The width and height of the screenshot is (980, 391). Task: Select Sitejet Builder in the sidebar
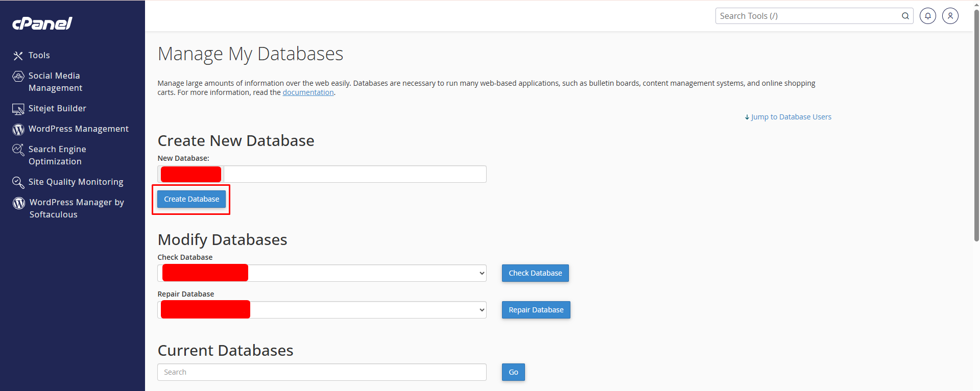pyautogui.click(x=57, y=108)
